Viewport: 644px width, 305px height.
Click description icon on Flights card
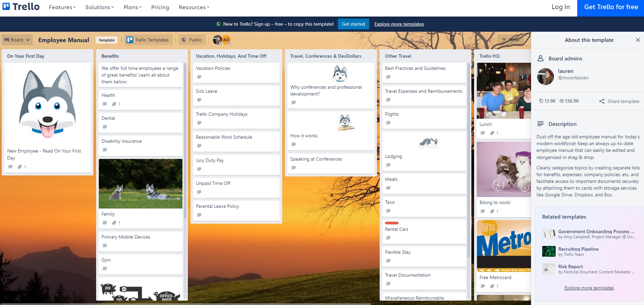(388, 123)
